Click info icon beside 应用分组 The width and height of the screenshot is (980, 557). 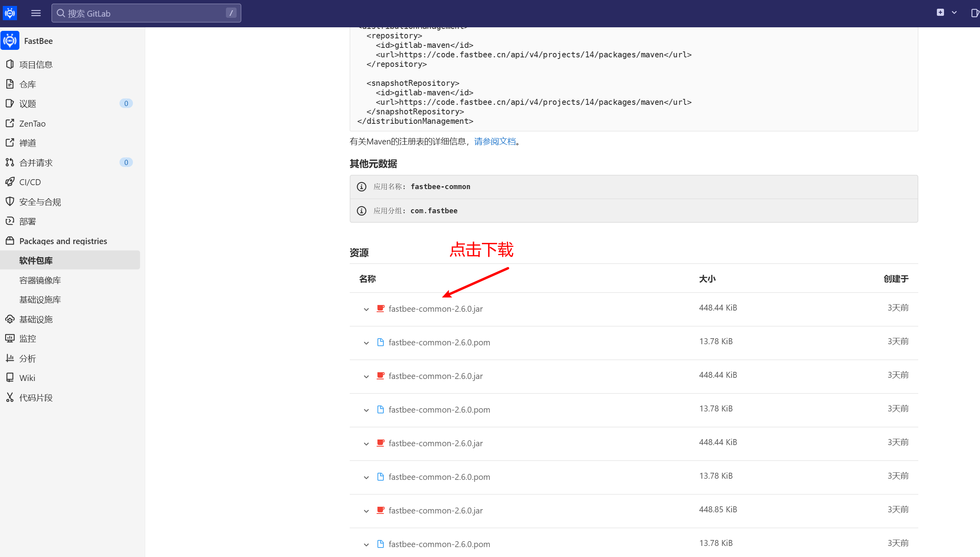[x=362, y=211]
